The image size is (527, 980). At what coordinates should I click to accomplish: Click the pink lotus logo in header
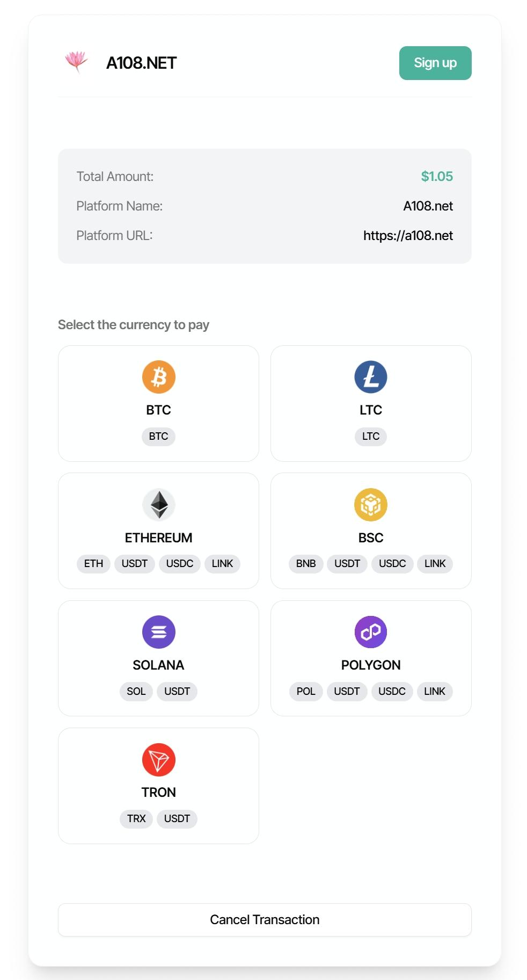(76, 62)
